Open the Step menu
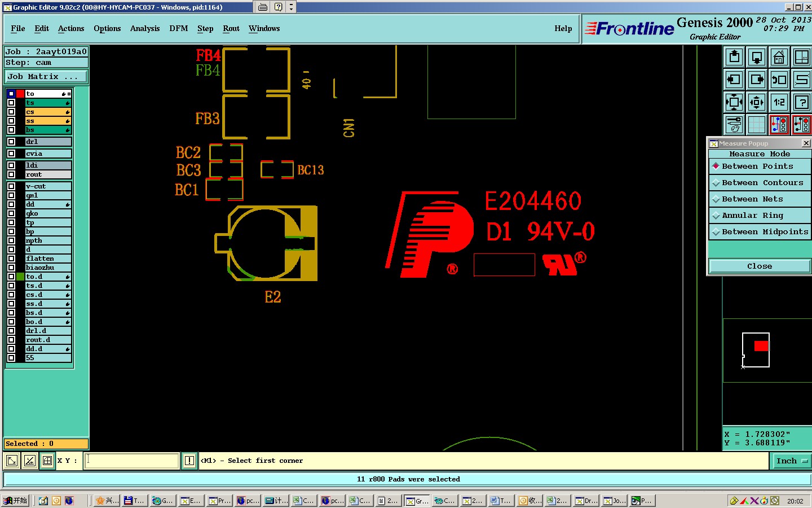Screen dimensions: 812x508 point(205,29)
